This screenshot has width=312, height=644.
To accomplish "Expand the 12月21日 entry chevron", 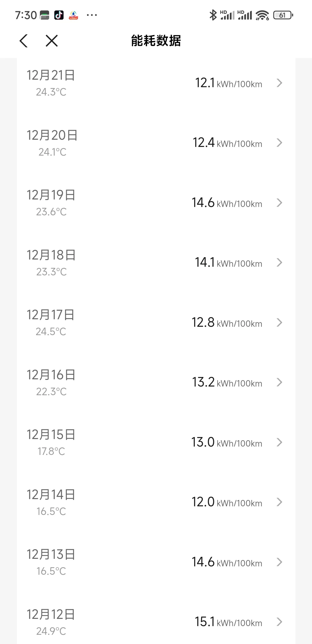I will [x=279, y=83].
